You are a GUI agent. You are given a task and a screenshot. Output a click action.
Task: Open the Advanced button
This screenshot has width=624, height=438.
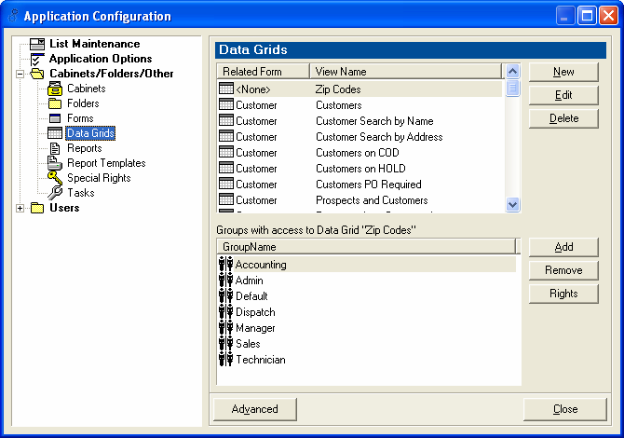tap(255, 409)
